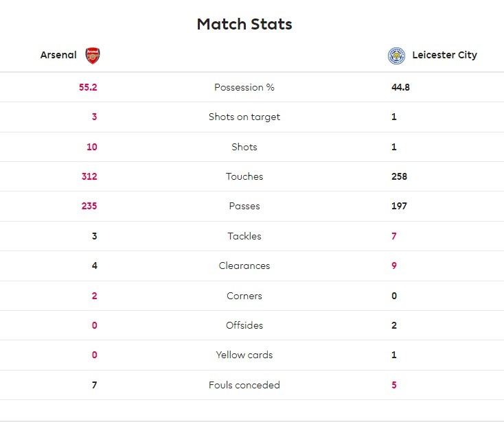Select the Shots on target label
This screenshot has height=422, width=504.
click(244, 117)
